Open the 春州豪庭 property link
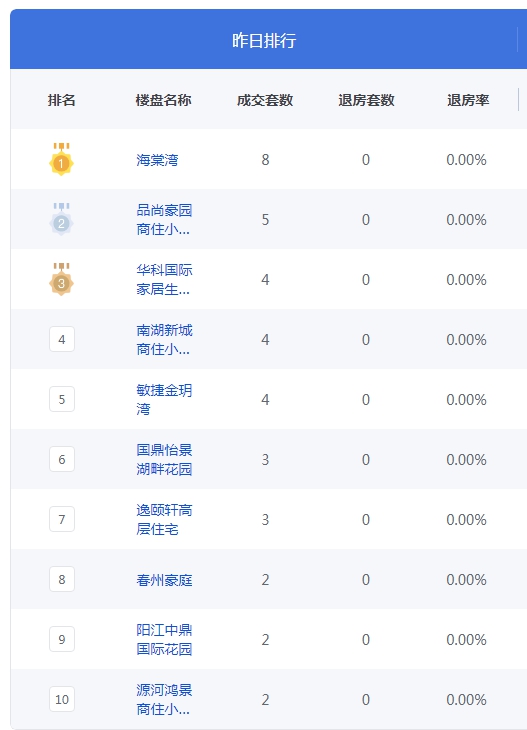Image resolution: width=527 pixels, height=730 pixels. point(164,580)
